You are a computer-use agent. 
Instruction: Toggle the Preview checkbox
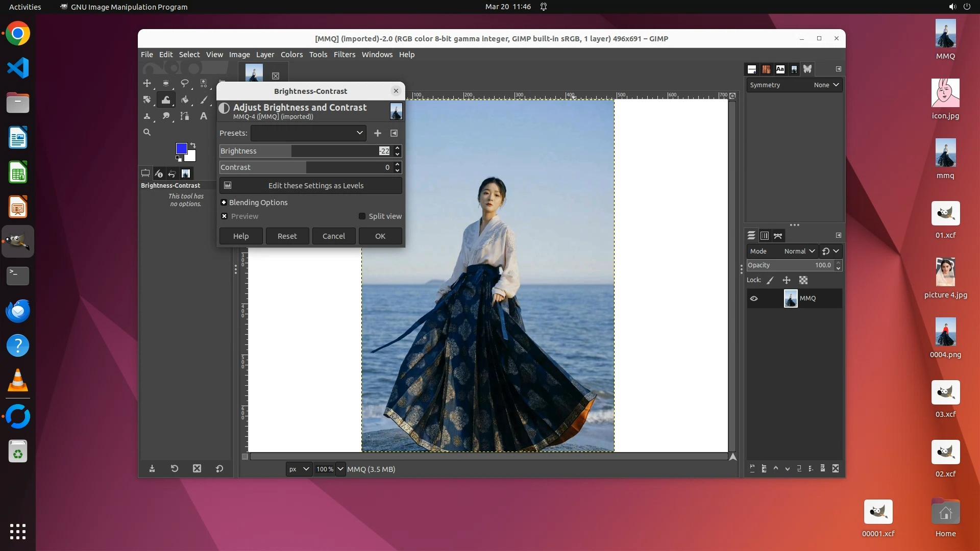[224, 216]
